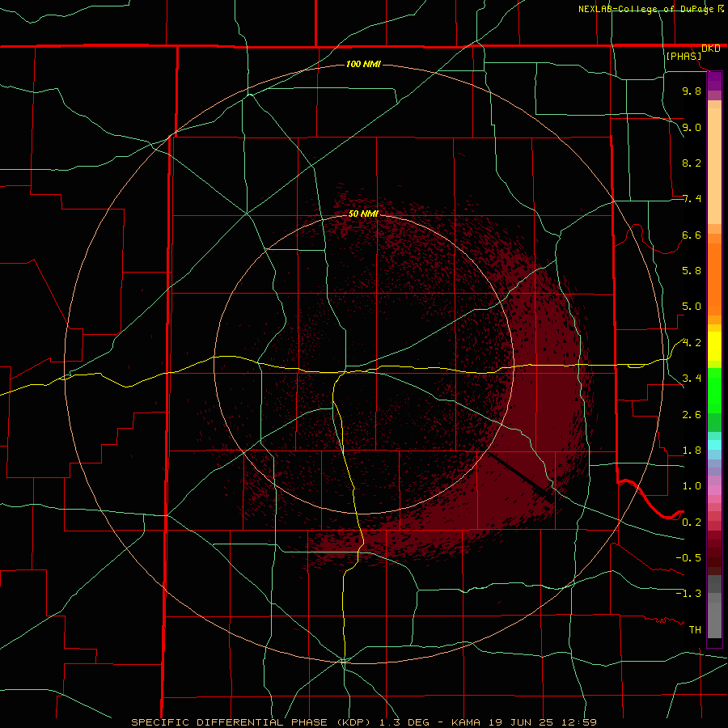
Task: Click the 1.8 scale value
Action: (692, 451)
